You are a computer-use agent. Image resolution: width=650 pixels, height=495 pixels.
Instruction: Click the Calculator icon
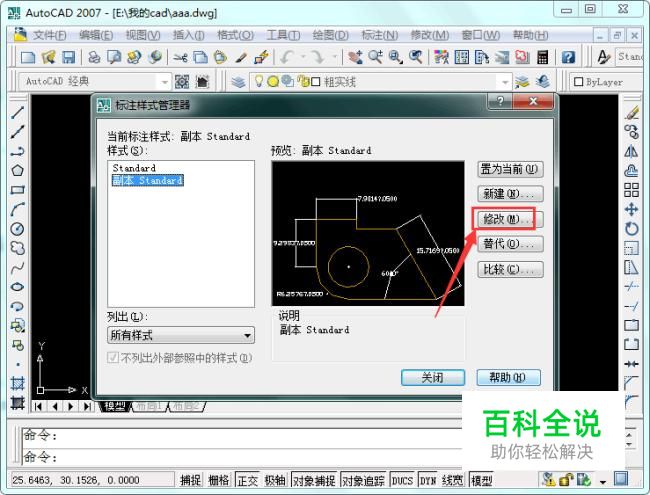pos(542,57)
